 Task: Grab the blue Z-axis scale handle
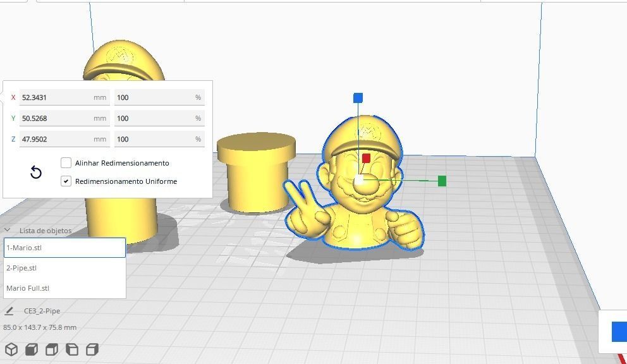pyautogui.click(x=358, y=97)
